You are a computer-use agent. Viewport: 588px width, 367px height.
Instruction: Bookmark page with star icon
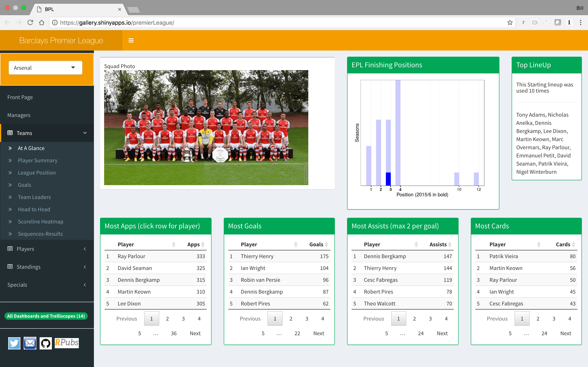tap(510, 23)
